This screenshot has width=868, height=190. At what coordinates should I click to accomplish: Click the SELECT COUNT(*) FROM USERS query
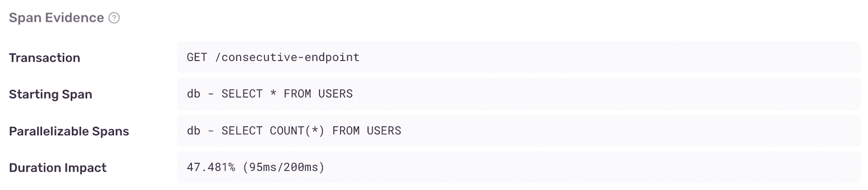pos(311,131)
